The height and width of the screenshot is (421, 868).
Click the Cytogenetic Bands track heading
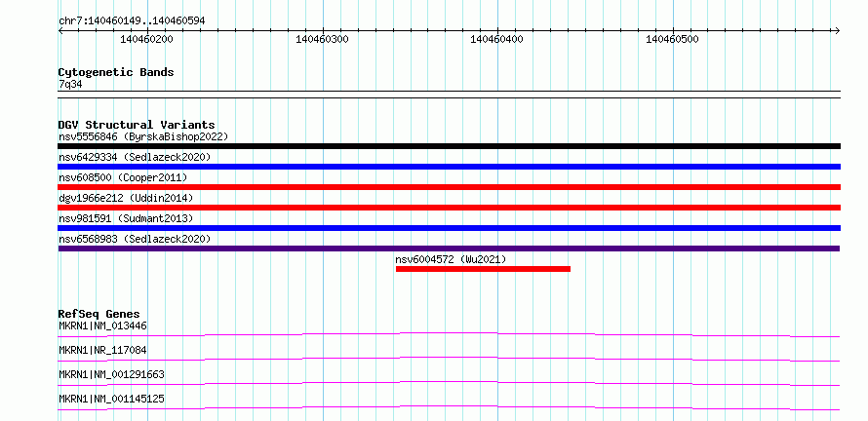pos(116,72)
